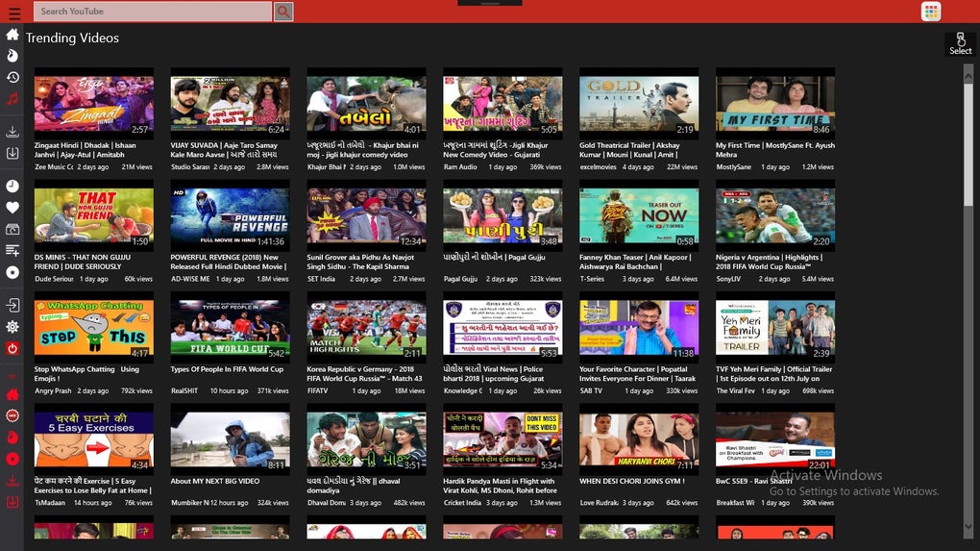Open settings gear icon
Viewport: 980px width, 551px height.
click(12, 327)
